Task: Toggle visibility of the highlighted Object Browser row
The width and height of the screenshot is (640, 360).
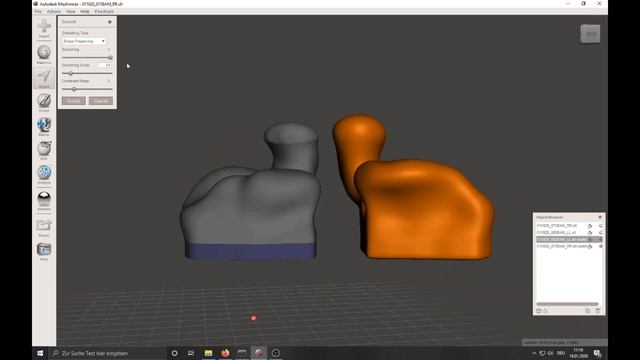Action: coord(600,240)
